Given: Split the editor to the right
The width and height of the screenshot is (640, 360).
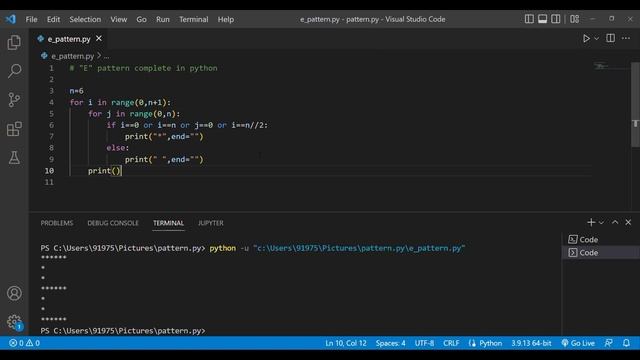Looking at the screenshot, I should (x=610, y=38).
